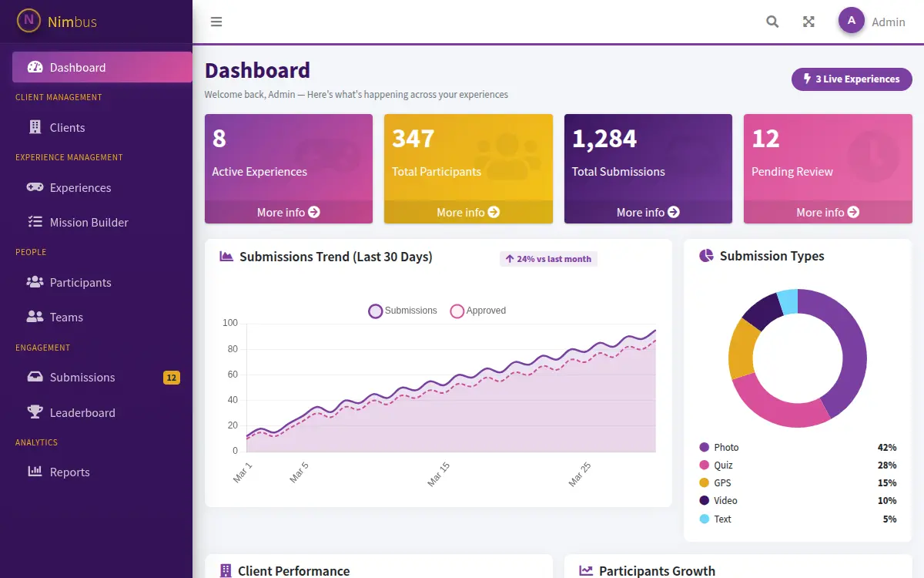Toggle the Submissions series in chart legend
This screenshot has width=924, height=578.
[403, 311]
